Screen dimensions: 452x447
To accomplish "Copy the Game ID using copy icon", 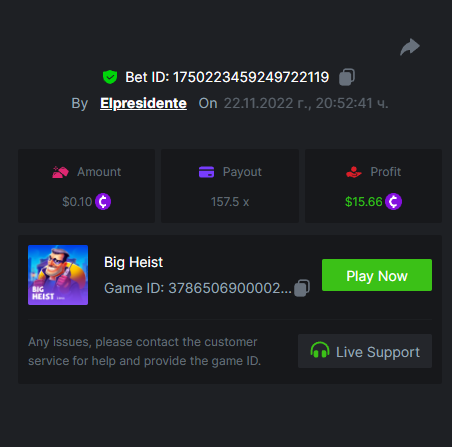I will pyautogui.click(x=302, y=288).
